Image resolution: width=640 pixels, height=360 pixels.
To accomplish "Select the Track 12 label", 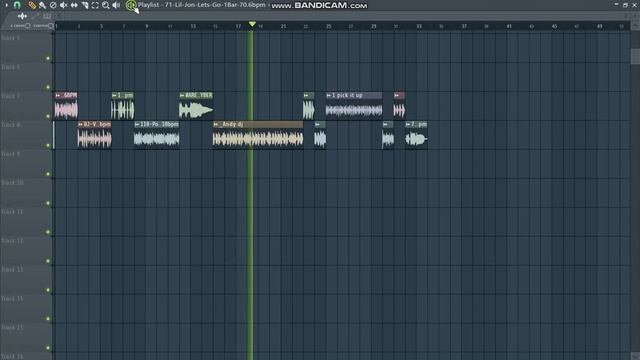I will [x=12, y=241].
